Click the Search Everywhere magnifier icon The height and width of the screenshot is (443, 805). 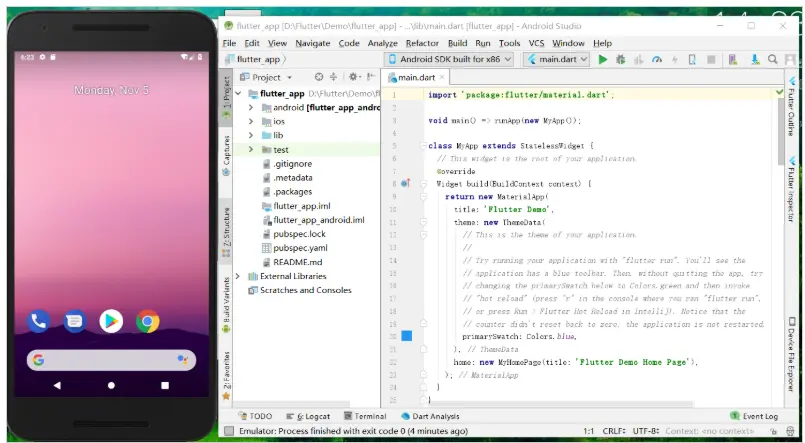pos(773,60)
